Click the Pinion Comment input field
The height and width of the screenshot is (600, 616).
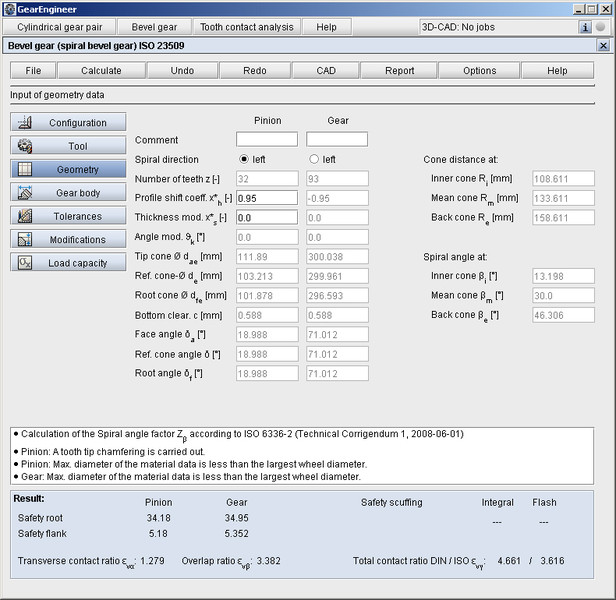[267, 140]
